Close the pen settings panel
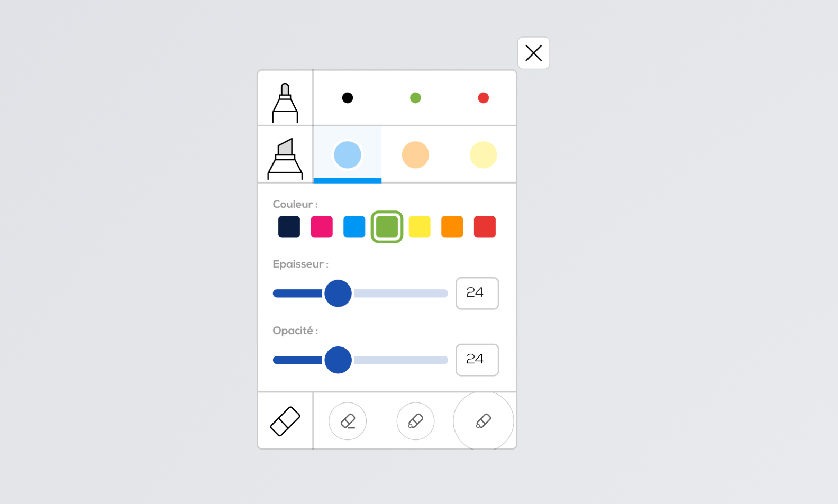 (533, 53)
